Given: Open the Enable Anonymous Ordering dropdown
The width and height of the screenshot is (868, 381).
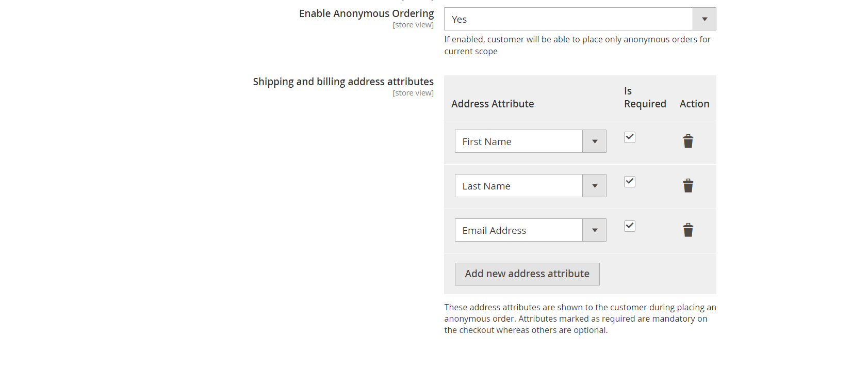Looking at the screenshot, I should point(580,19).
